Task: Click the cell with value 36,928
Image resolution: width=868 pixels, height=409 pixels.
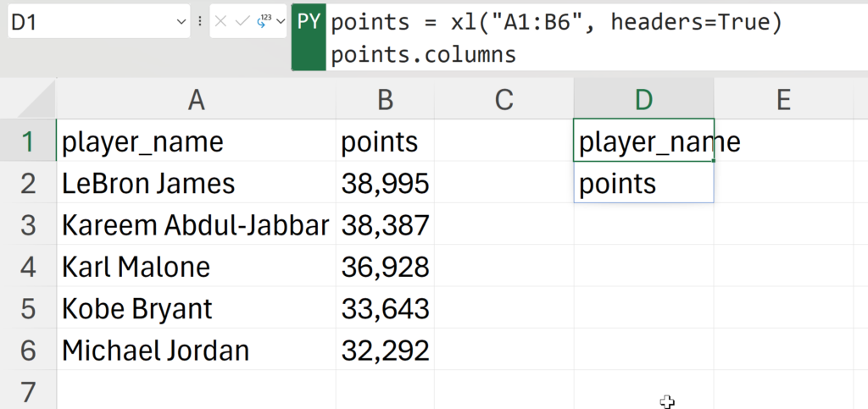Action: tap(385, 268)
